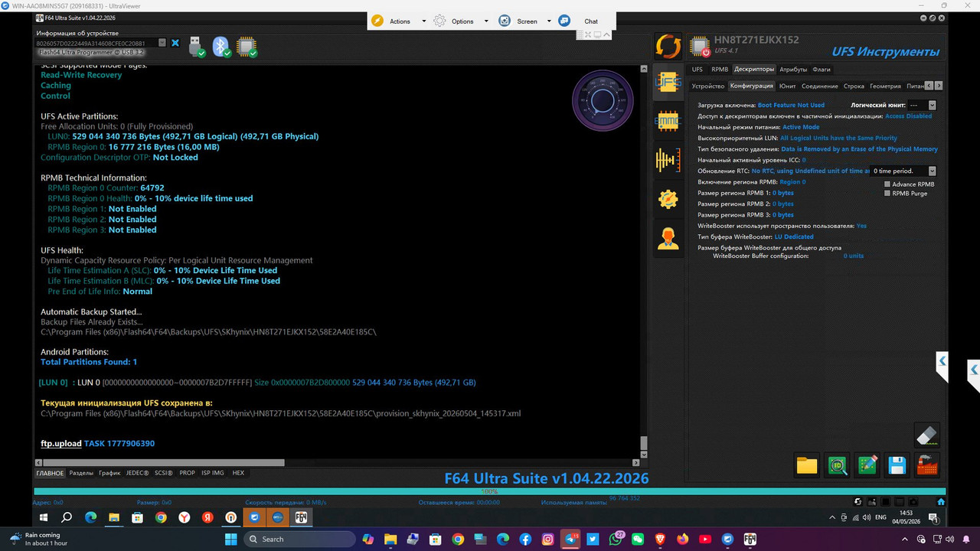The width and height of the screenshot is (980, 551).
Task: Enable the RPMB Purge checkbox
Action: tap(887, 194)
